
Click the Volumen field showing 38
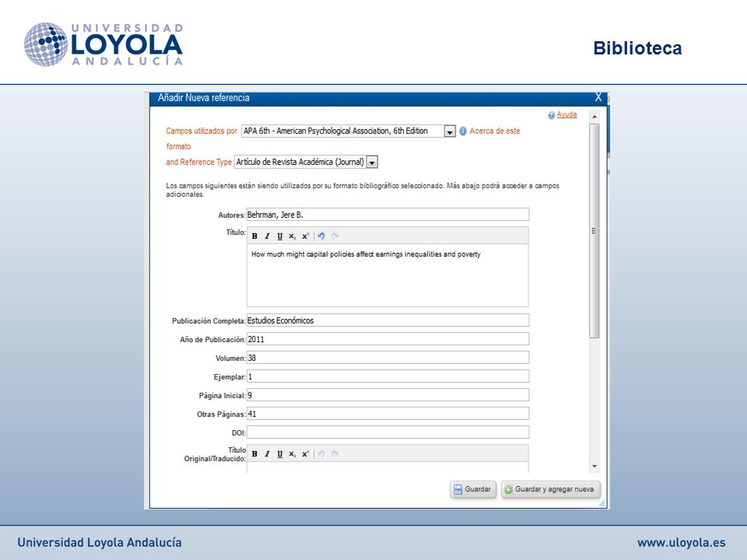click(x=388, y=358)
